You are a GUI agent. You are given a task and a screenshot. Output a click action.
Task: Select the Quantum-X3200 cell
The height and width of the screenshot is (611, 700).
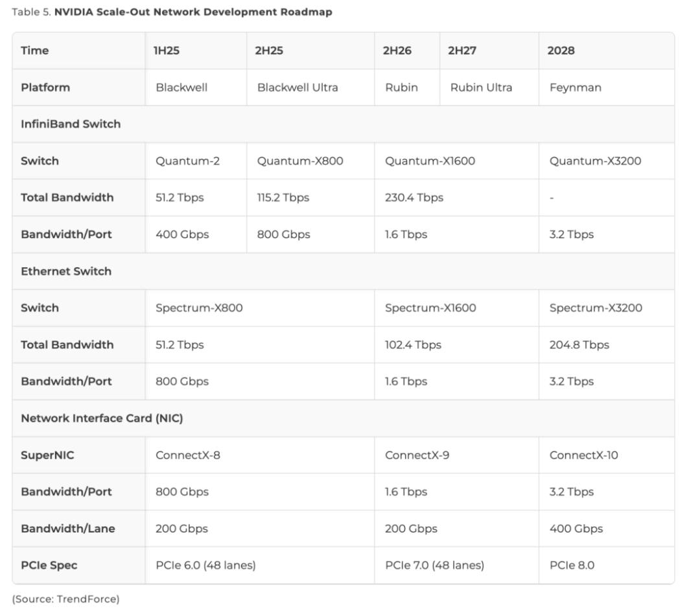tap(595, 161)
